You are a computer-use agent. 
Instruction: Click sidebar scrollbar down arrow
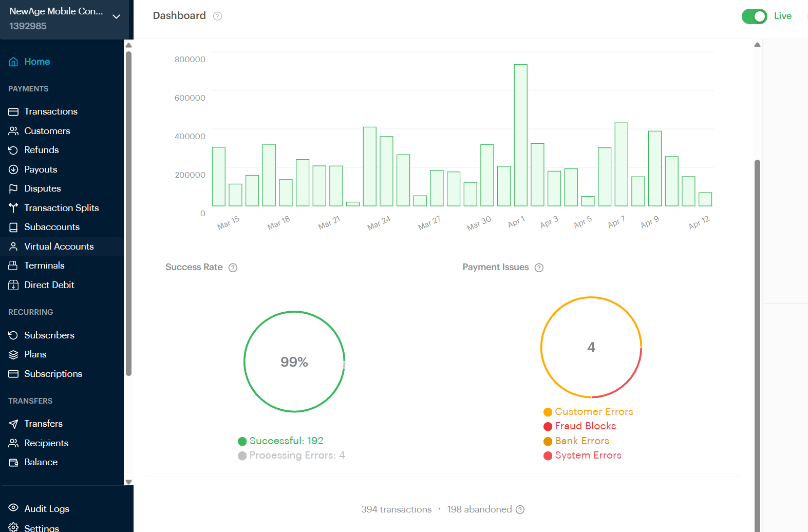click(x=128, y=482)
